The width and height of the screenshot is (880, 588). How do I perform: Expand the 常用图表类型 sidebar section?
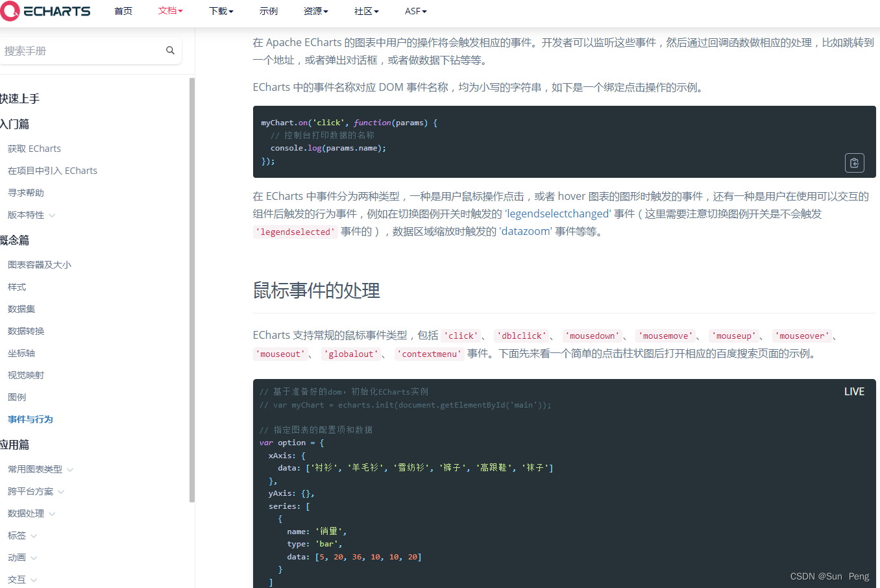click(40, 469)
